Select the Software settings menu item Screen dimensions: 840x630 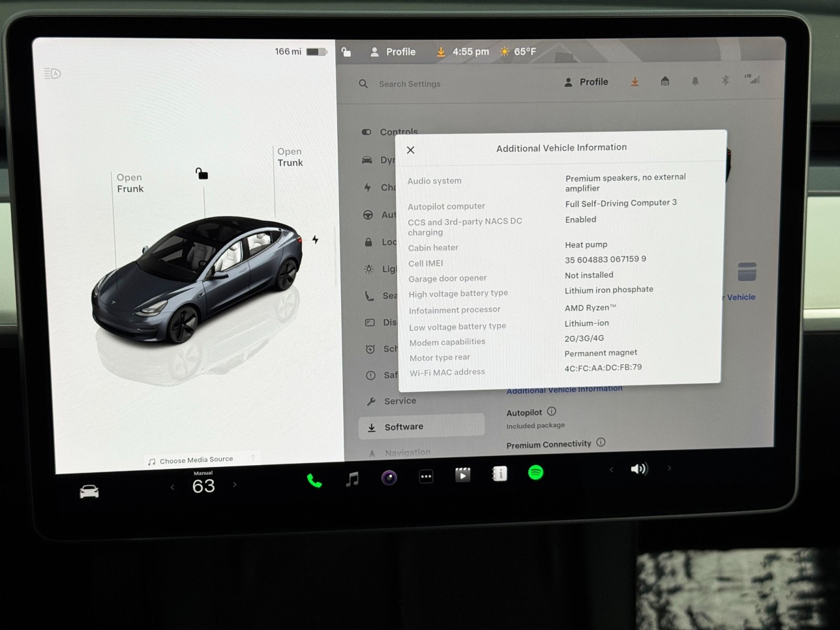(x=404, y=427)
